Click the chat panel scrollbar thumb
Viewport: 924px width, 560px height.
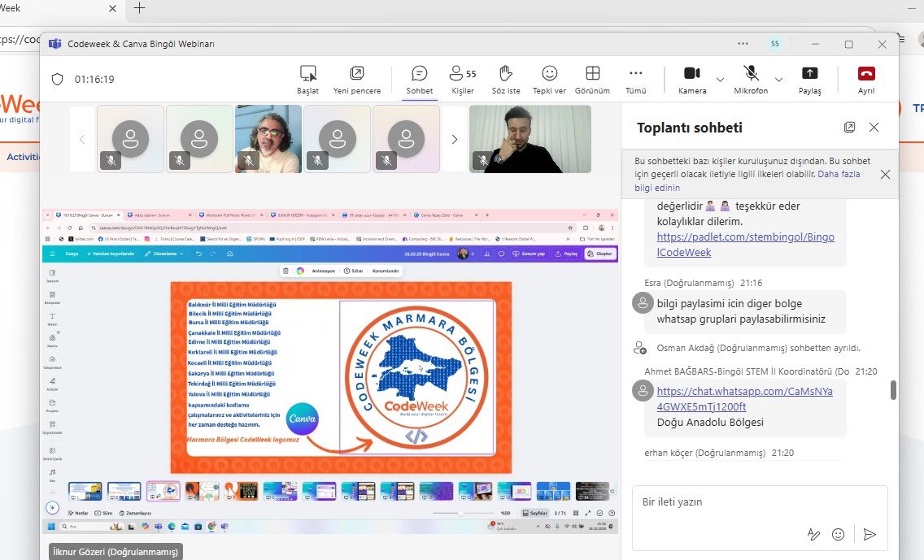click(893, 390)
